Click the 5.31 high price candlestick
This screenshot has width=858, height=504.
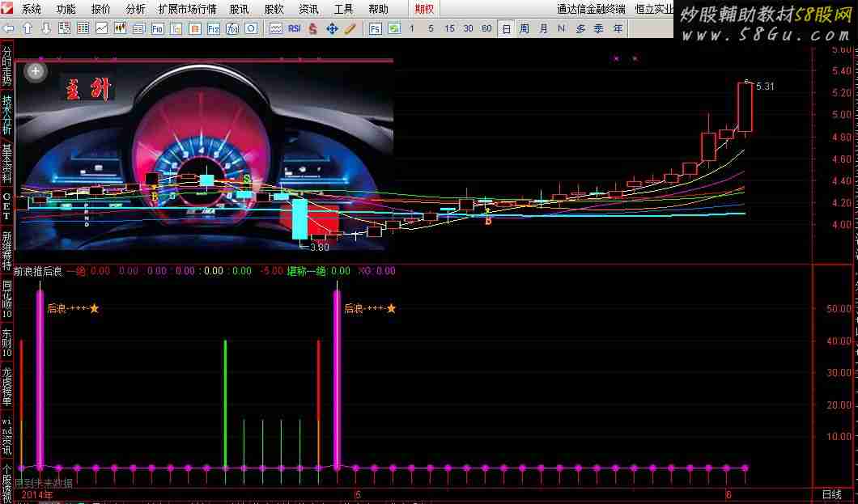click(745, 106)
